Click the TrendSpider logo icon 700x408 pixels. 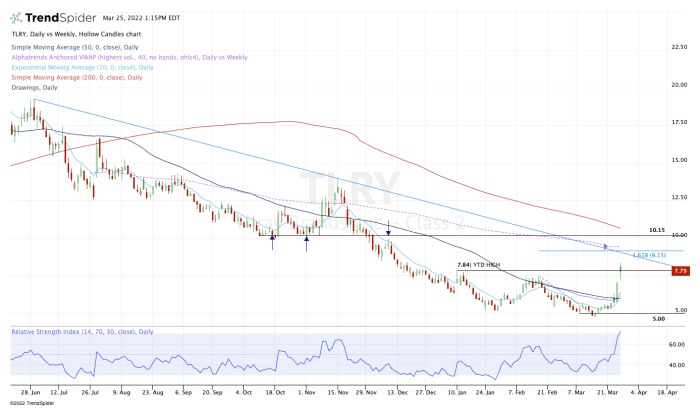click(15, 20)
